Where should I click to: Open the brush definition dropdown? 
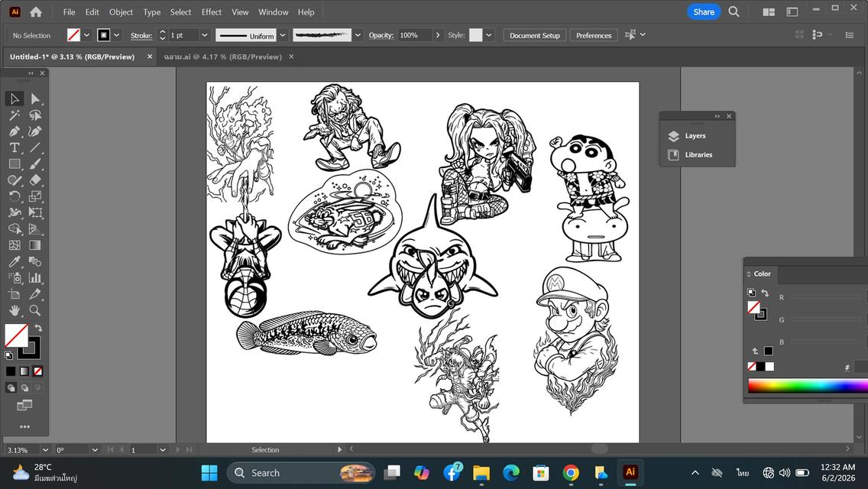coord(358,35)
